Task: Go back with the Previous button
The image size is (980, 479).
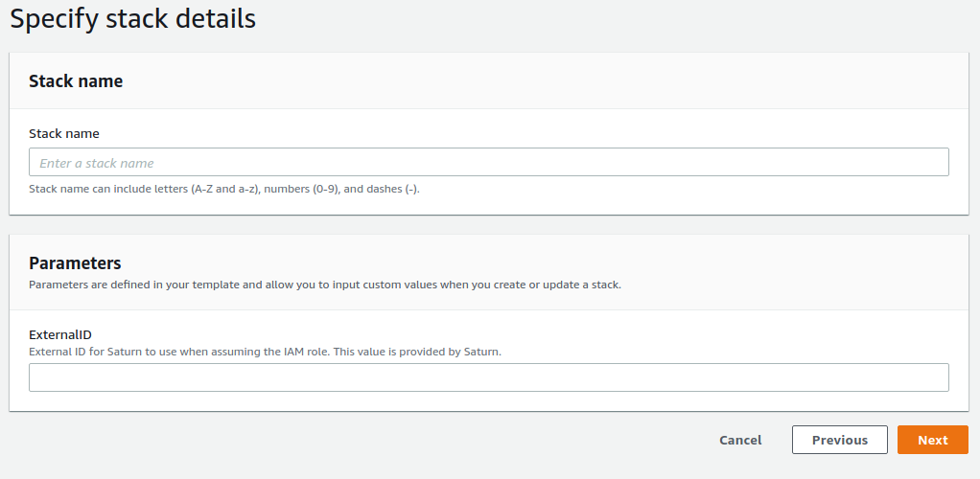Action: click(839, 440)
